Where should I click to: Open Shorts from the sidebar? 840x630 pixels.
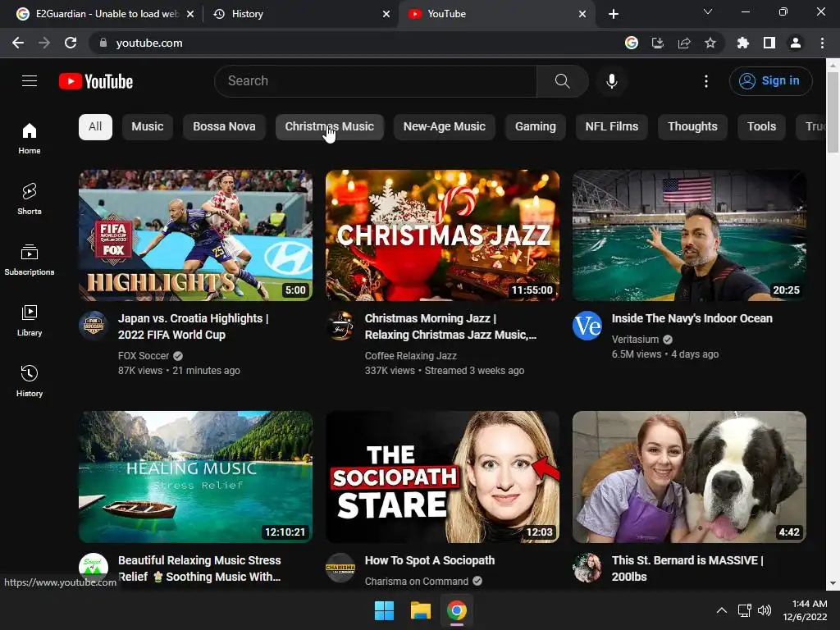pyautogui.click(x=30, y=199)
